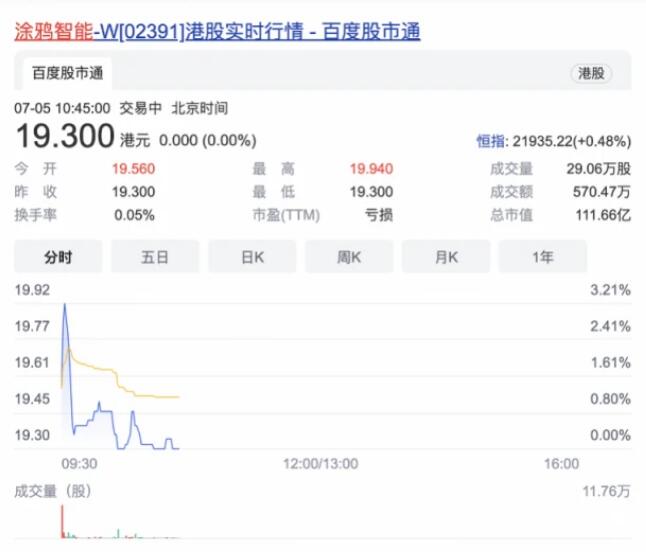The width and height of the screenshot is (646, 560).
Task: Click the 北京时间 timezone text
Action: (200, 108)
